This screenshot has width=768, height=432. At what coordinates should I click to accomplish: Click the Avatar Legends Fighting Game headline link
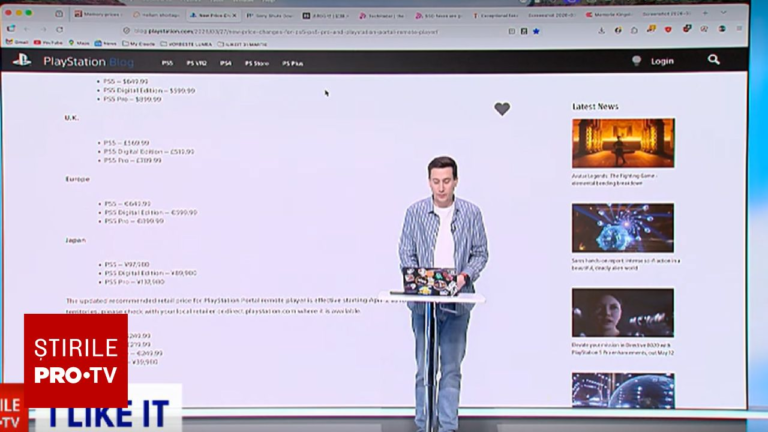(x=615, y=179)
